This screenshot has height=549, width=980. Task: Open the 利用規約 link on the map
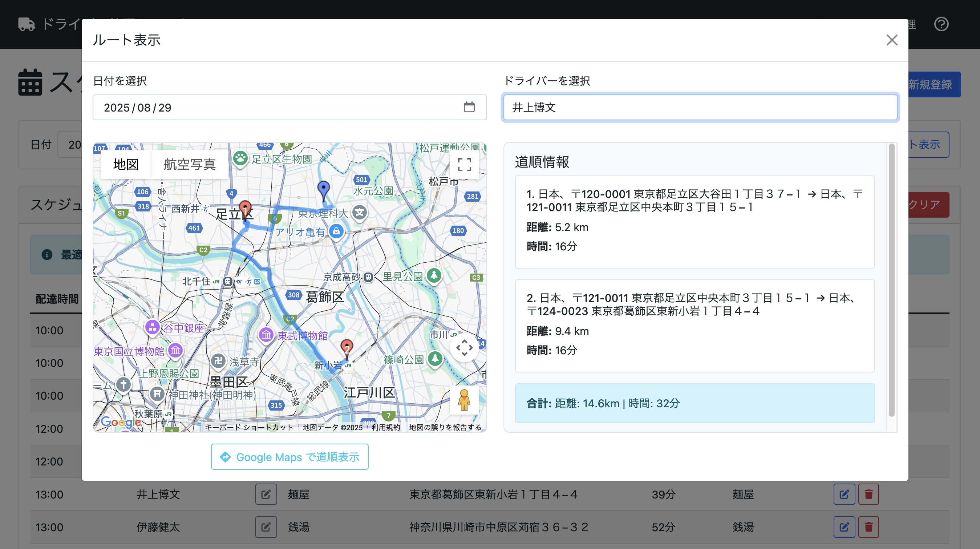click(386, 427)
